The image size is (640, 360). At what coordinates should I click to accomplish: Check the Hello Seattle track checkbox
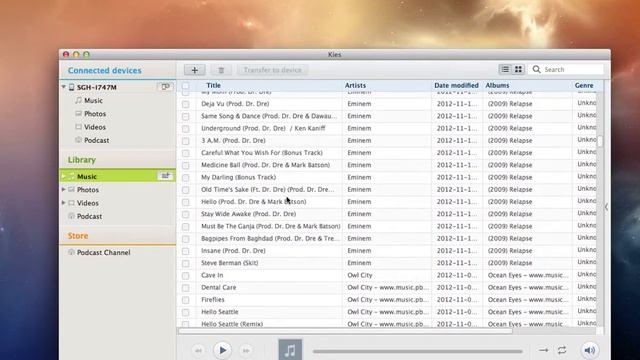click(186, 312)
